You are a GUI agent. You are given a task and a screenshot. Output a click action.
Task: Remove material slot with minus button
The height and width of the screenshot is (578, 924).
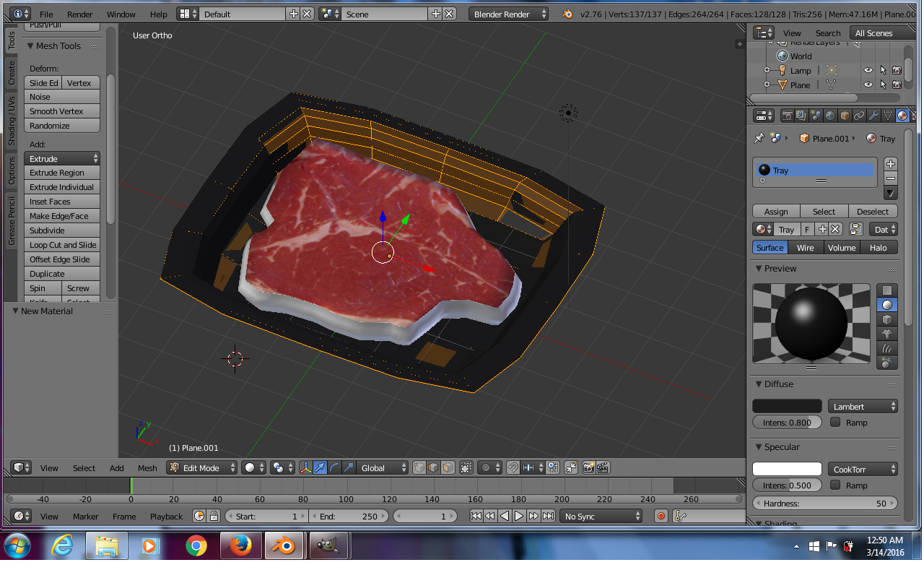point(891,178)
